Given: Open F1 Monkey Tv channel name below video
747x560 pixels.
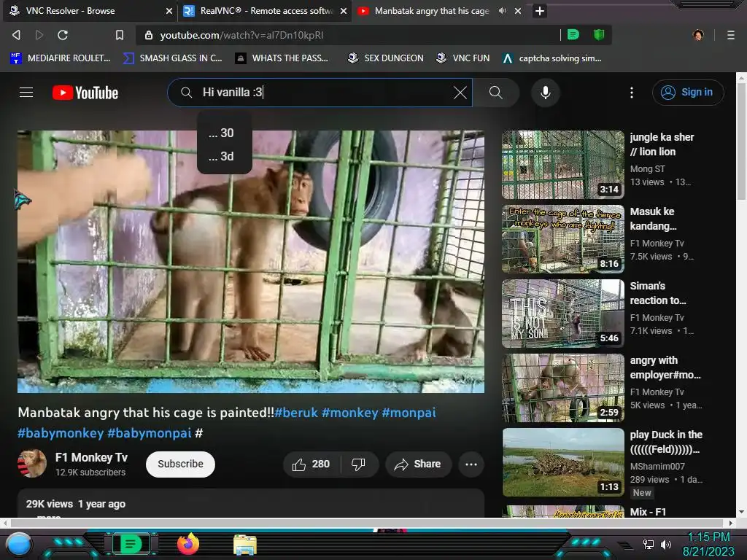Looking at the screenshot, I should click(91, 458).
